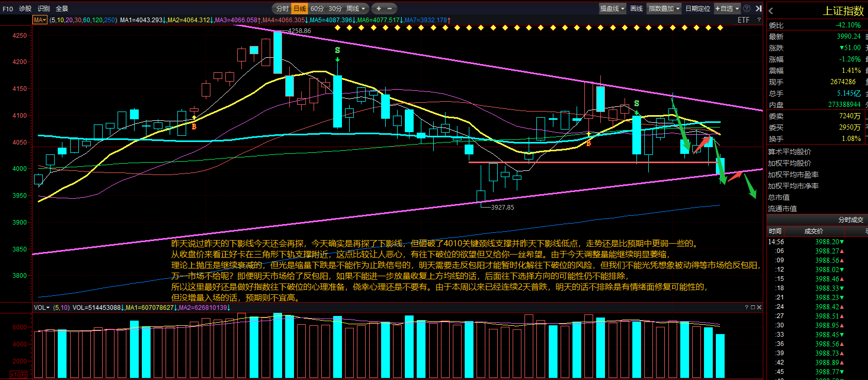868x380 pixels.
Task: Switch to 30分 chart period
Action: pos(335,8)
